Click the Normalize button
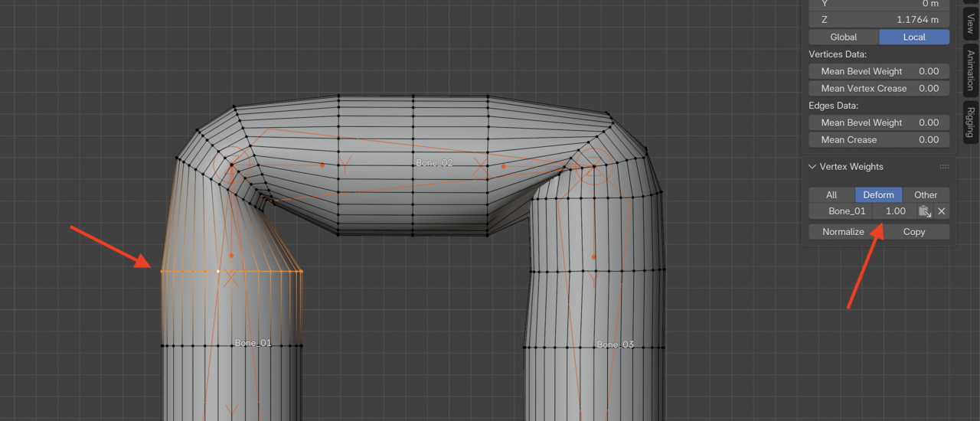980x421 pixels. click(843, 232)
